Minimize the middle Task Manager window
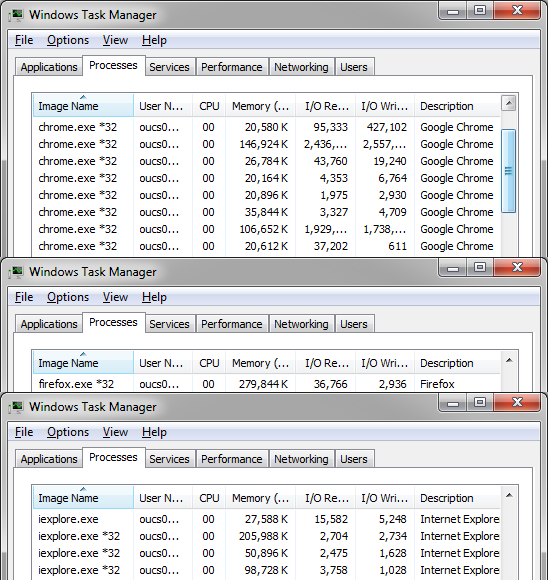The image size is (550, 584). pos(453,268)
